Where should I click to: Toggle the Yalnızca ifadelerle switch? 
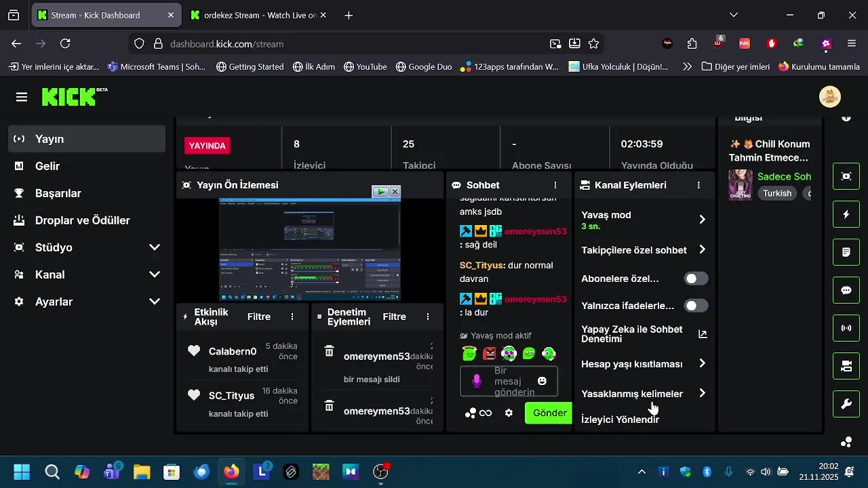[696, 306]
